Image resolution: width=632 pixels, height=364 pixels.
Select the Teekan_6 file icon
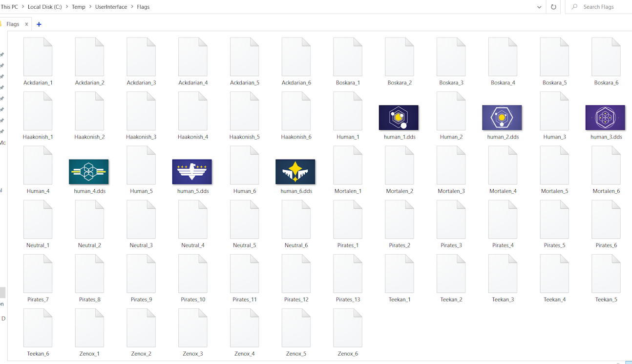38,327
